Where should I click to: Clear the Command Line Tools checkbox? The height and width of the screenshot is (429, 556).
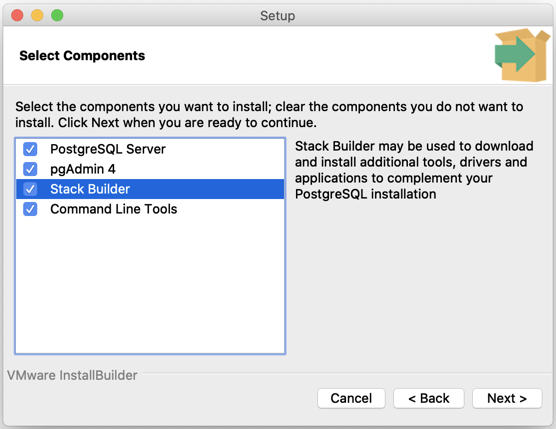point(30,209)
